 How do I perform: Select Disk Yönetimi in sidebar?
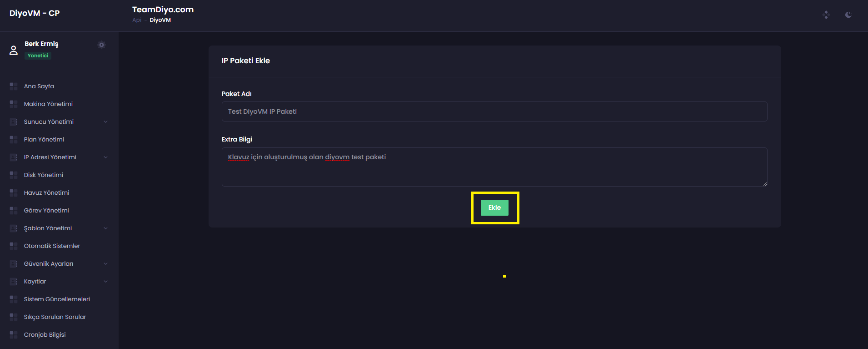(x=44, y=175)
